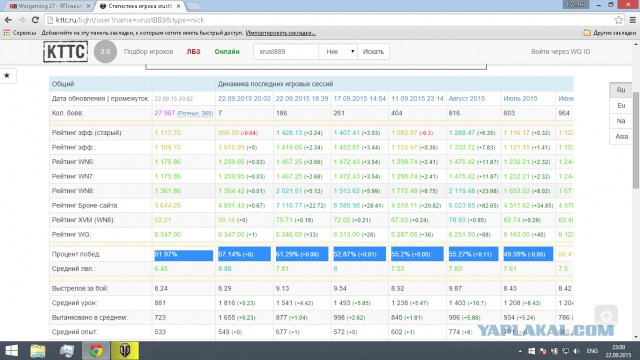Viewport: 640px width, 360px height.
Task: Click the browser back arrow
Action: point(8,20)
